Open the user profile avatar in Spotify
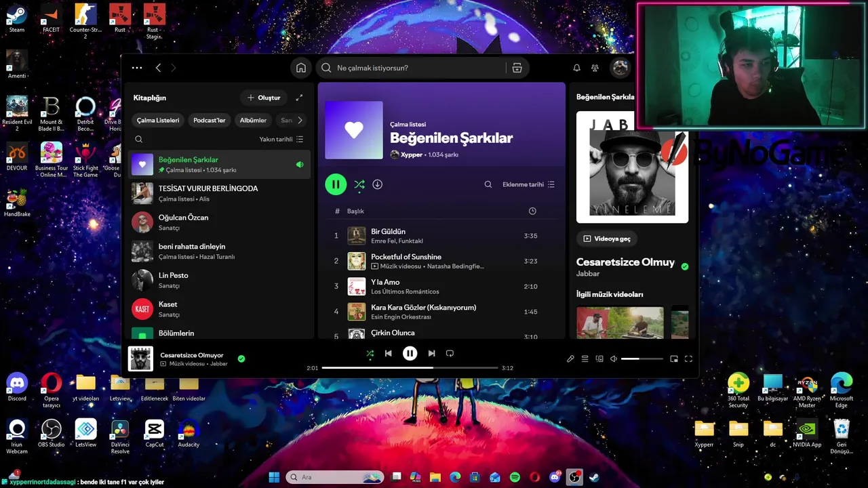This screenshot has width=868, height=488. pyautogui.click(x=620, y=68)
